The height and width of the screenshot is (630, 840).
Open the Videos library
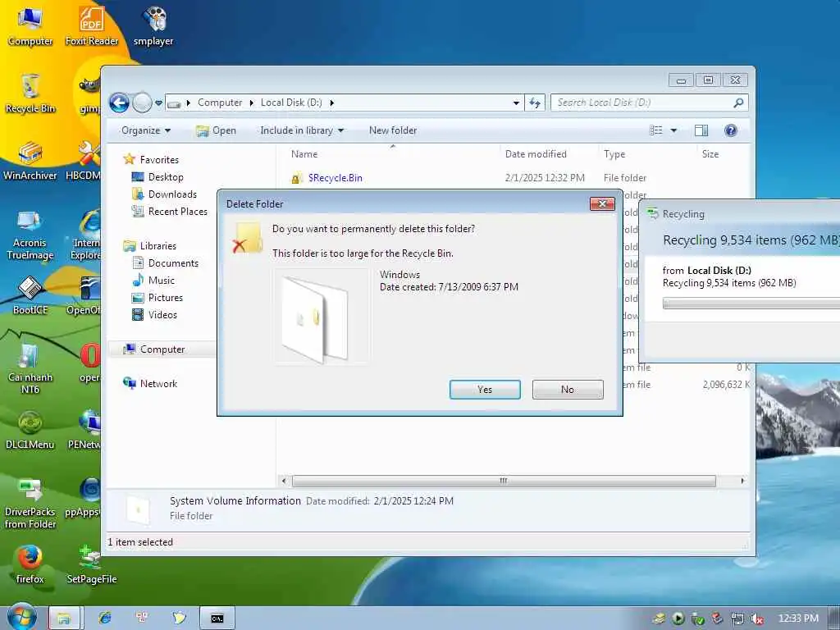(162, 315)
